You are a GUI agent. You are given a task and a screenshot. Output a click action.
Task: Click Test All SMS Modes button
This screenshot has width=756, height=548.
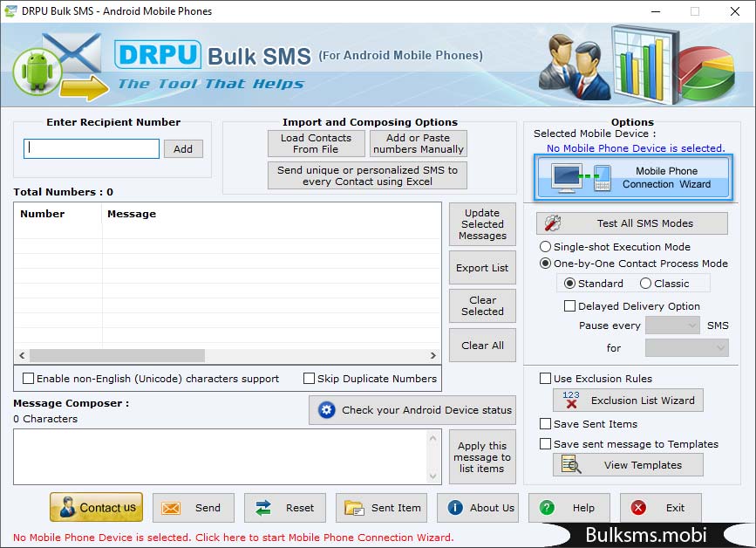point(632,223)
